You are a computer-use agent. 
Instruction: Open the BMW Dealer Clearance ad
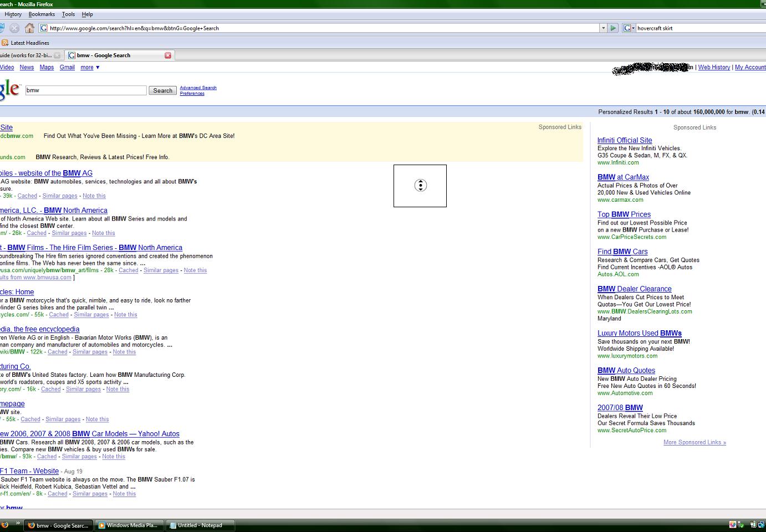point(635,289)
